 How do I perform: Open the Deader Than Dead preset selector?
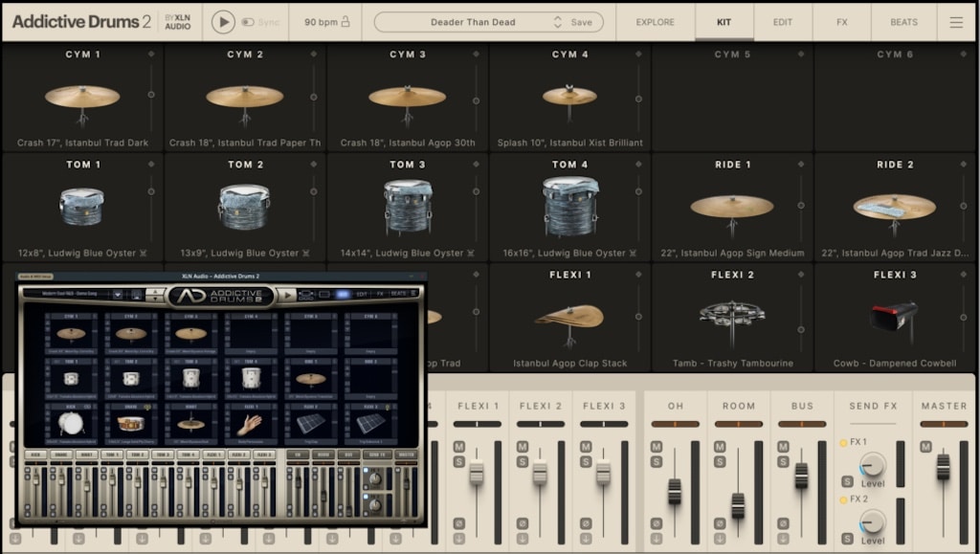pos(473,22)
